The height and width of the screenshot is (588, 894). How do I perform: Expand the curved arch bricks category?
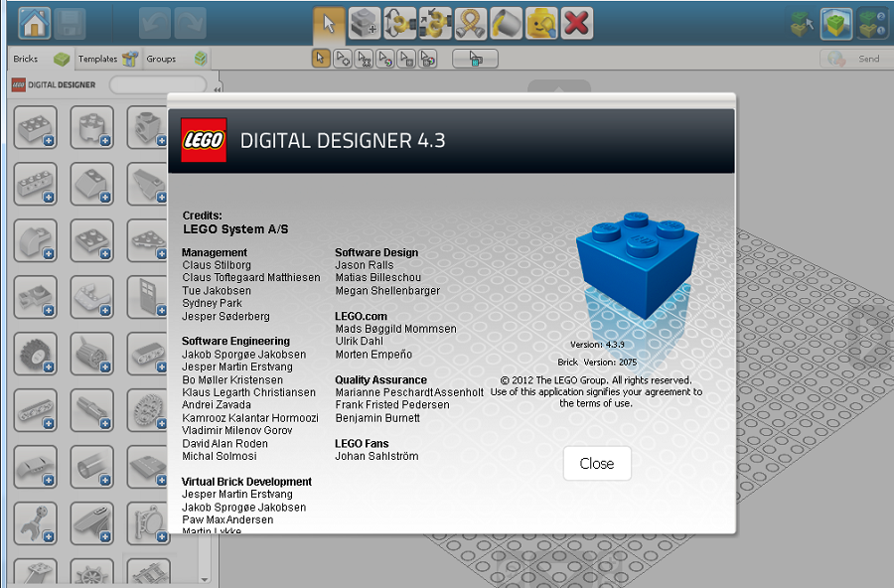[x=36, y=240]
